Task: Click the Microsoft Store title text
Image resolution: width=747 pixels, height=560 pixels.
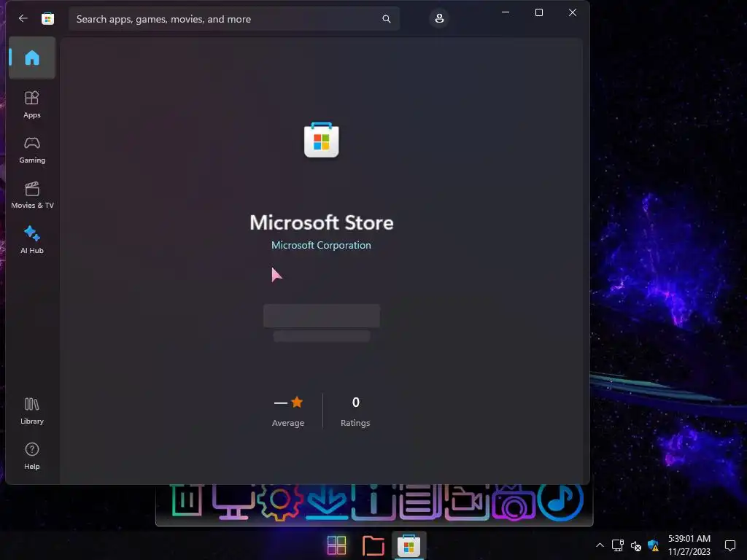Action: pyautogui.click(x=322, y=222)
